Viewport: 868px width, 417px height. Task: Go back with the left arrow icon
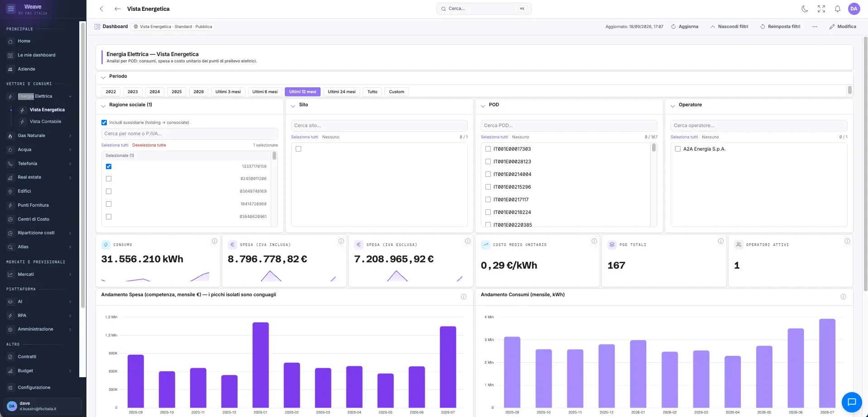coord(118,9)
